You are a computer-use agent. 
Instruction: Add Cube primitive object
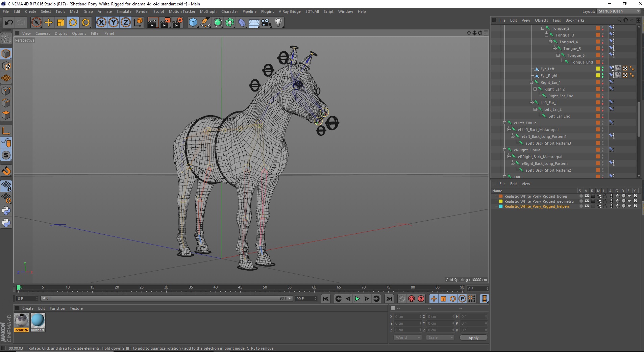click(193, 23)
